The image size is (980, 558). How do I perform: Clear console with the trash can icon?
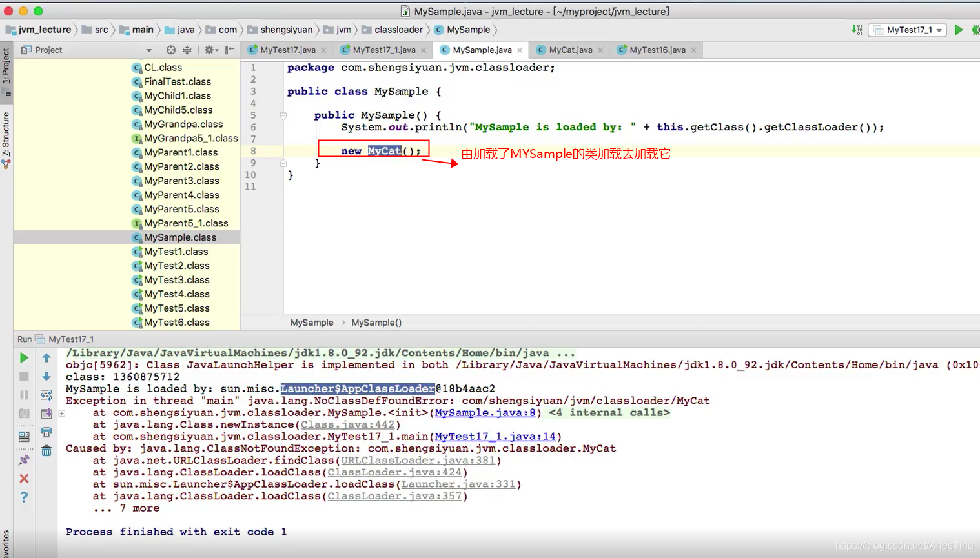46,451
